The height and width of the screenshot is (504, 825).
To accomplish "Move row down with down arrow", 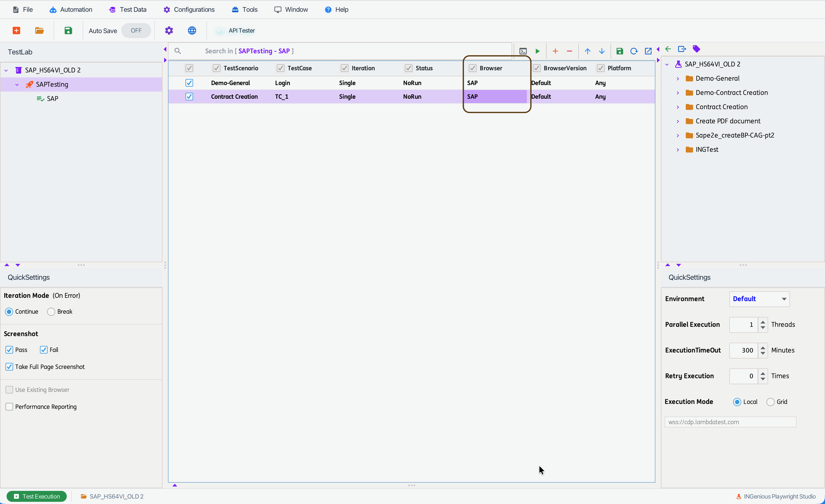I will point(602,51).
